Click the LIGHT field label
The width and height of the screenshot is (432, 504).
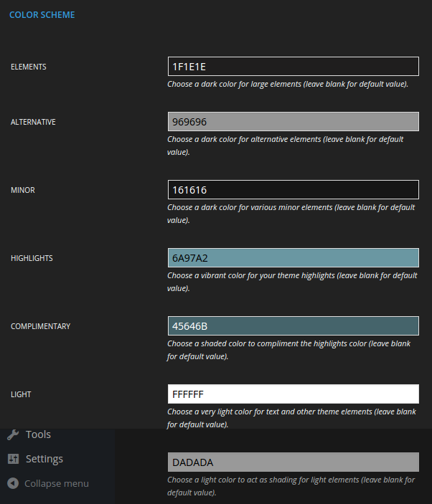coord(22,394)
